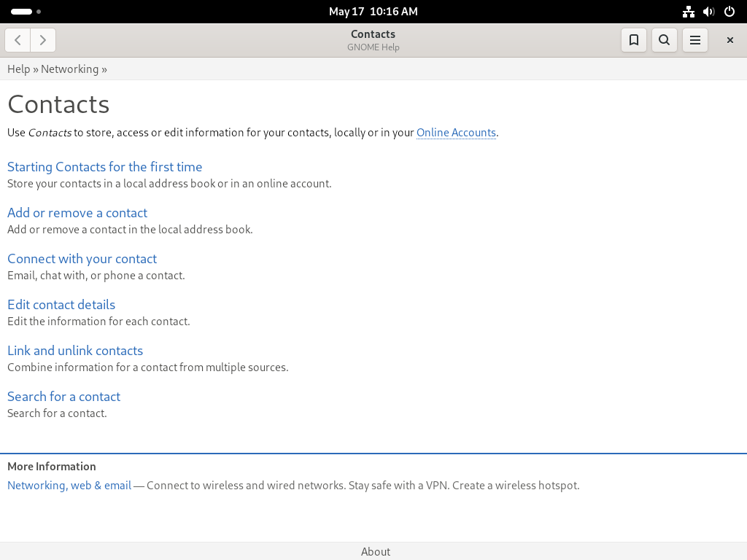
Task: Open the Link and unlink contacts topic
Action: (x=75, y=351)
